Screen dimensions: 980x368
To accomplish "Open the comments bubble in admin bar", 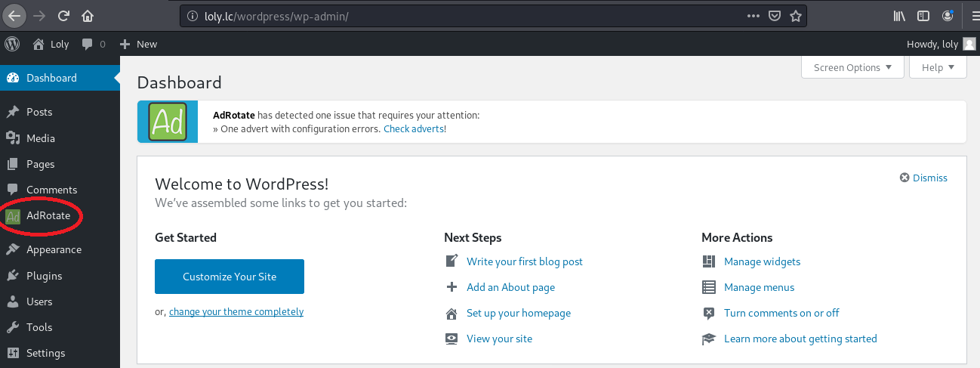I will [93, 44].
